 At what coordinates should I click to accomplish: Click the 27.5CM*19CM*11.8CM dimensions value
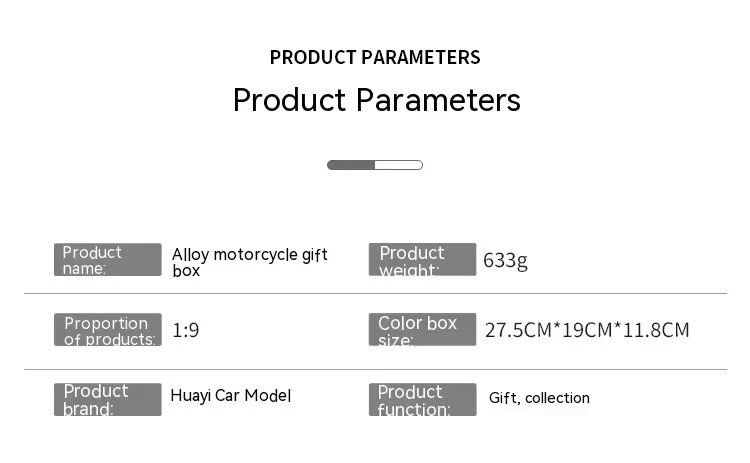point(587,330)
